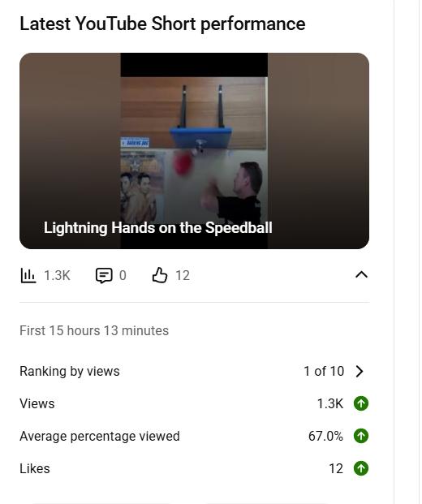422x504 pixels.
Task: Open ranking by views arrow
Action: pos(360,371)
